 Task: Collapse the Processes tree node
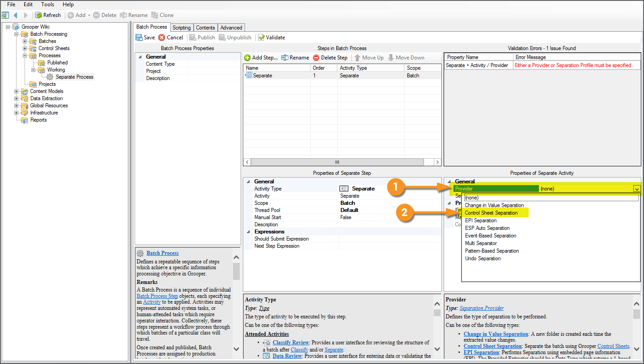25,55
